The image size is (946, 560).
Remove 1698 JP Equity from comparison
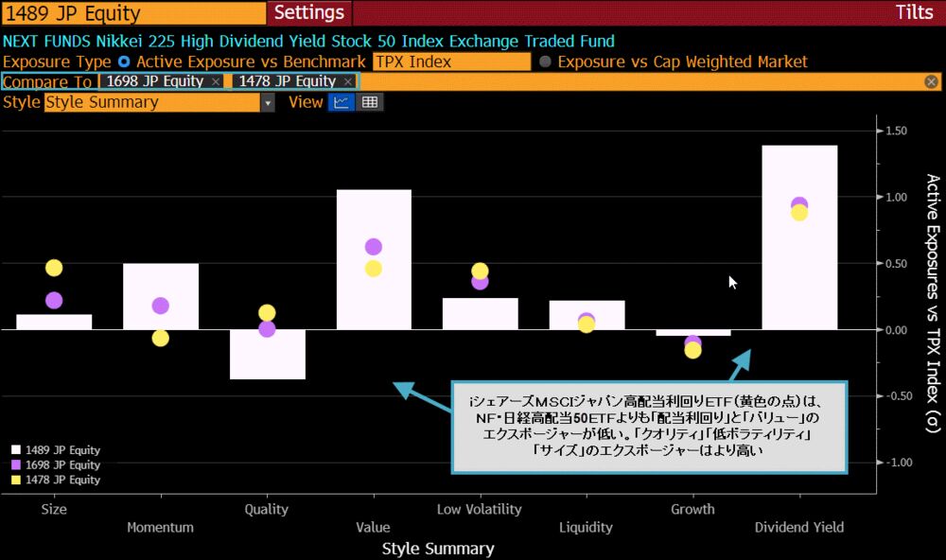click(x=216, y=81)
